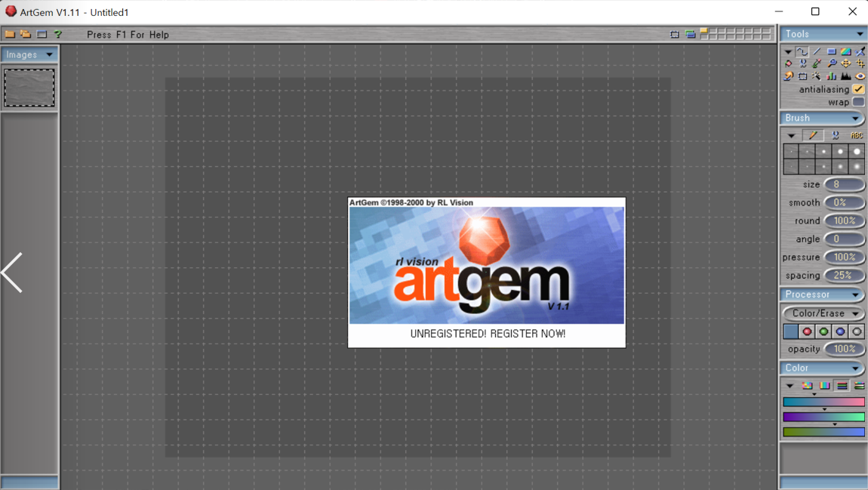Select the dashed rectangle selection tool
Image resolution: width=868 pixels, height=490 pixels.
[x=802, y=76]
